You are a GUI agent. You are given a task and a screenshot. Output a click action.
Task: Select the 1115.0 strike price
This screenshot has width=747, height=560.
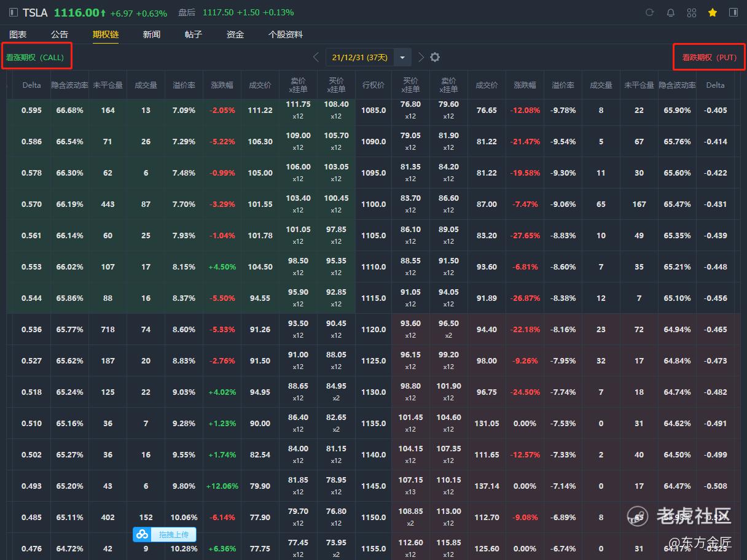[x=373, y=298]
